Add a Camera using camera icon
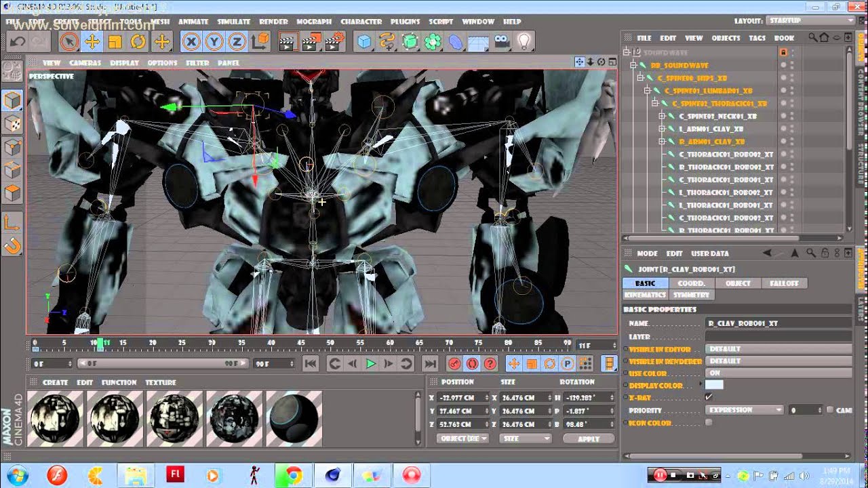The image size is (868, 488). coord(501,42)
